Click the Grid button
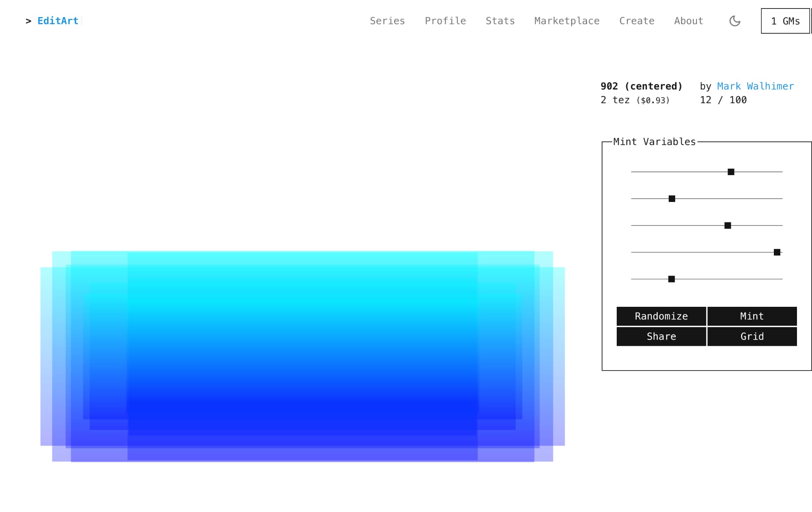 (752, 336)
